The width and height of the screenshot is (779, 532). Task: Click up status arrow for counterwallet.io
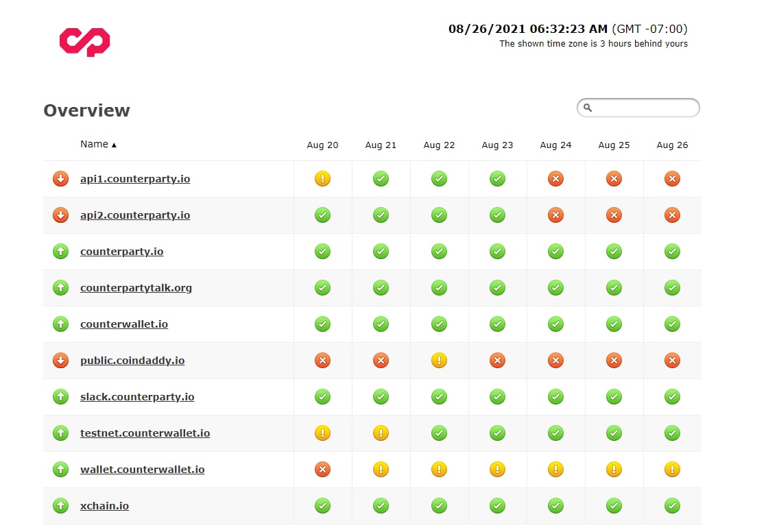[60, 324]
